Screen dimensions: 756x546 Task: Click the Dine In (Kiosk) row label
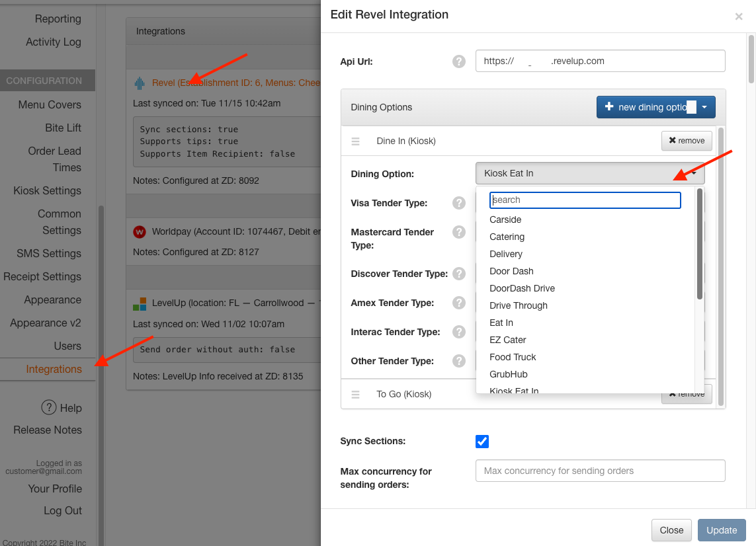[x=406, y=141]
